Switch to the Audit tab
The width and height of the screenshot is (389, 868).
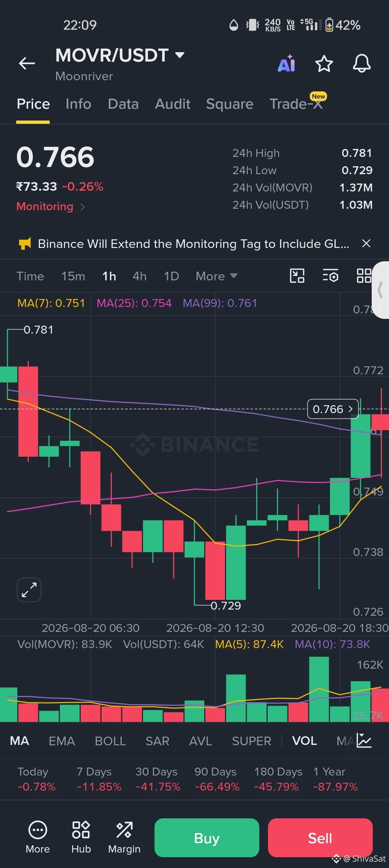[x=173, y=104]
